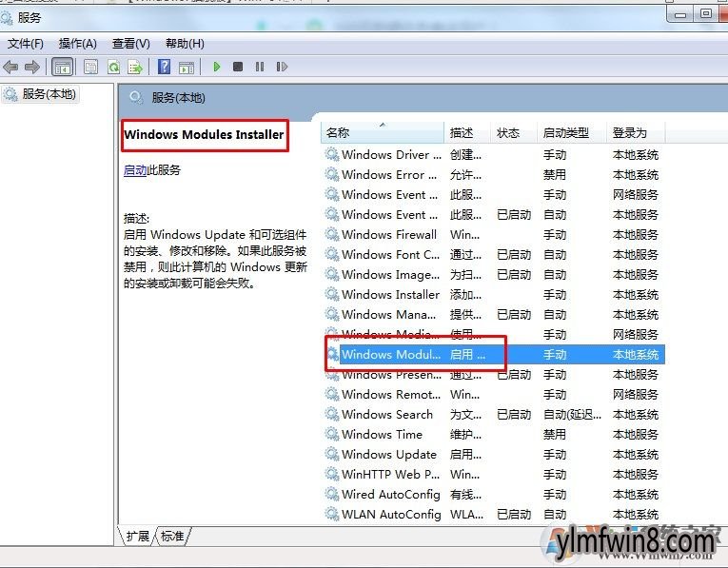The image size is (728, 568).
Task: Click gear icon of WLAN AutoConfig row
Action: (332, 514)
